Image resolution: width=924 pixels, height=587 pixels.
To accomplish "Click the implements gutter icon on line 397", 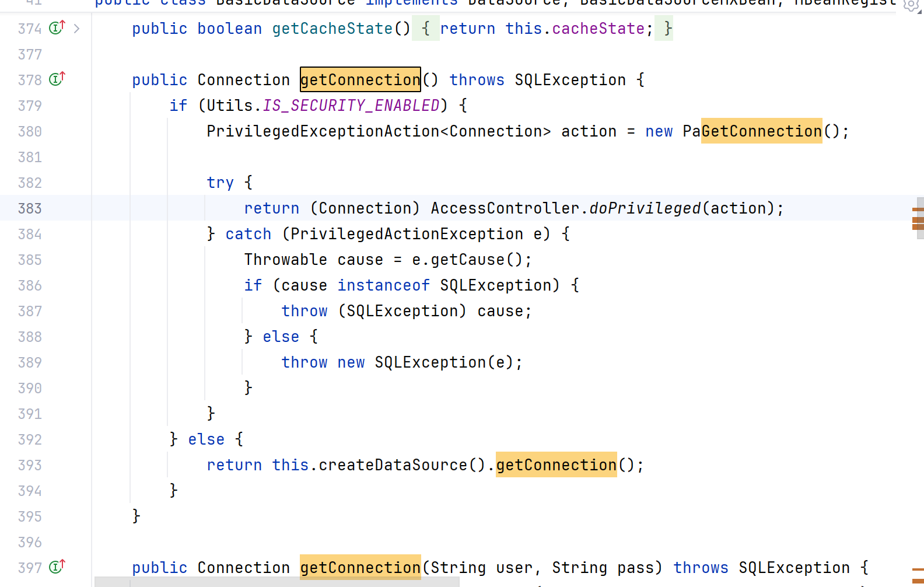I will pos(57,567).
